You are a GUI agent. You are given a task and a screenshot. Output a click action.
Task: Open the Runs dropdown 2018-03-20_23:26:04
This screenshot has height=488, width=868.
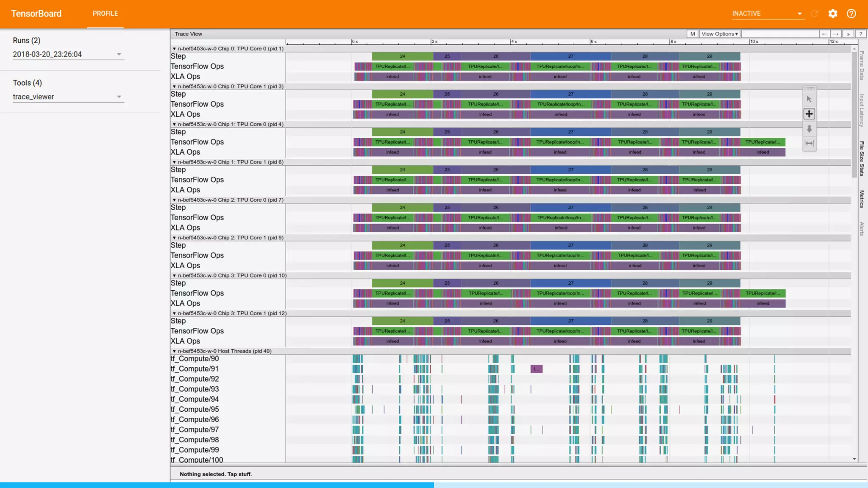68,54
